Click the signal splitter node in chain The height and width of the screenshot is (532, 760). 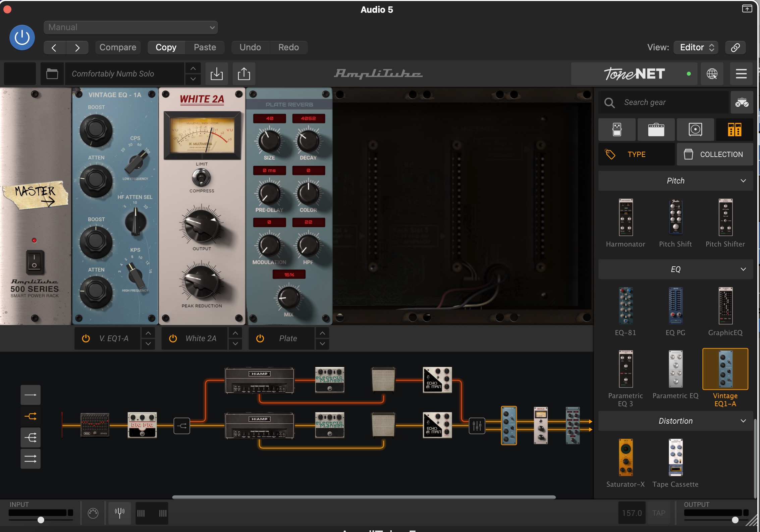click(182, 426)
